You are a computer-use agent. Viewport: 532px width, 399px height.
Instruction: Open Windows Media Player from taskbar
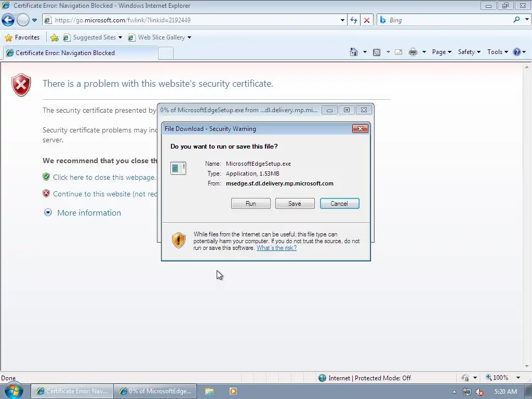pyautogui.click(x=233, y=391)
